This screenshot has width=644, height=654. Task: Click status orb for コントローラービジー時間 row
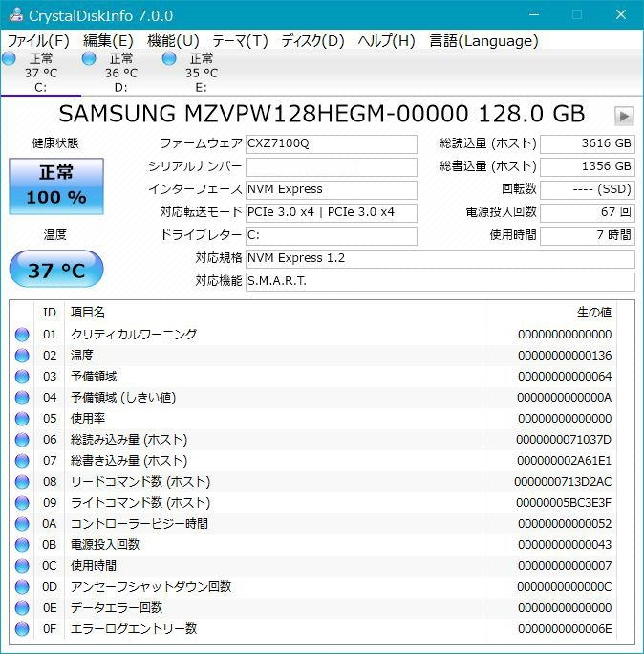point(22,523)
